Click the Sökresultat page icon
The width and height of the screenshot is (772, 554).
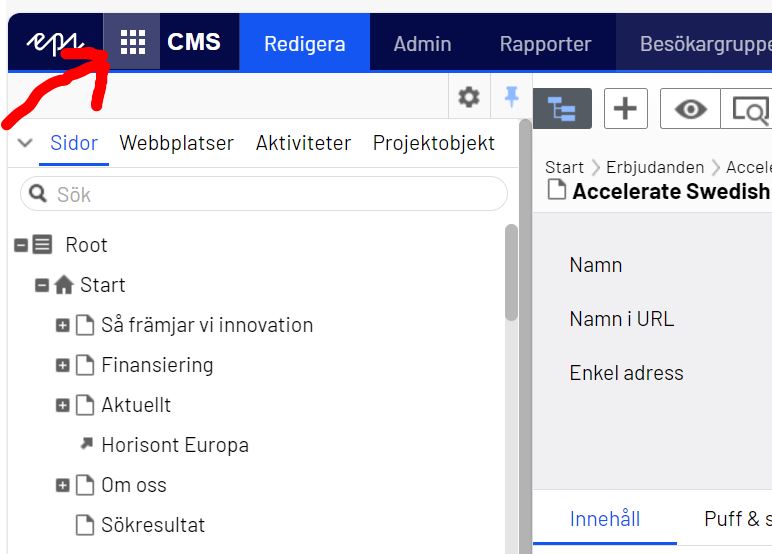click(x=86, y=525)
